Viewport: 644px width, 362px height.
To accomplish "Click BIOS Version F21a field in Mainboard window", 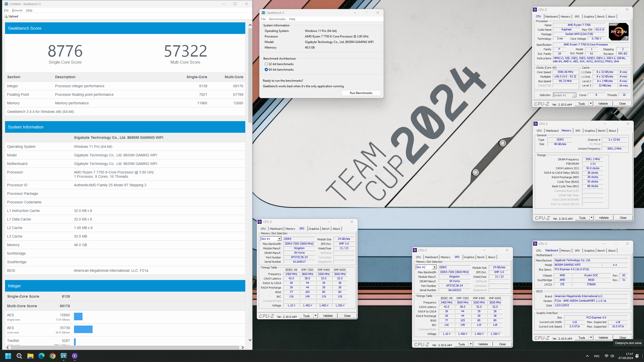I will tap(591, 301).
